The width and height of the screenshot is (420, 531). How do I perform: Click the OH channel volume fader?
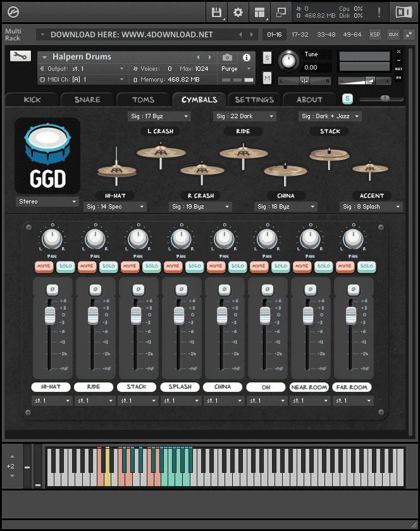(265, 315)
